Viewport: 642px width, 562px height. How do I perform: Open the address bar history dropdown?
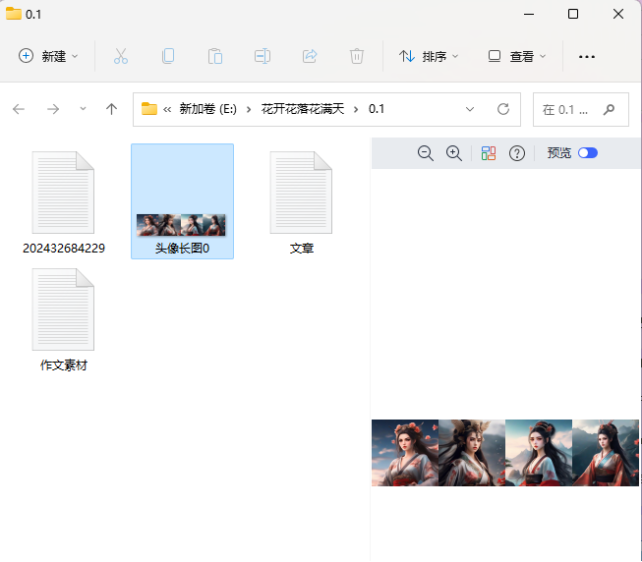(470, 109)
